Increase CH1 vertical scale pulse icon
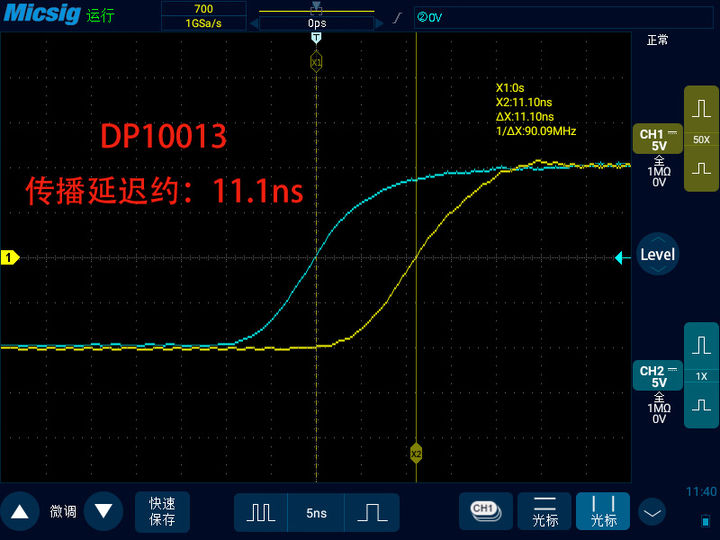This screenshot has width=720, height=540. click(x=701, y=109)
